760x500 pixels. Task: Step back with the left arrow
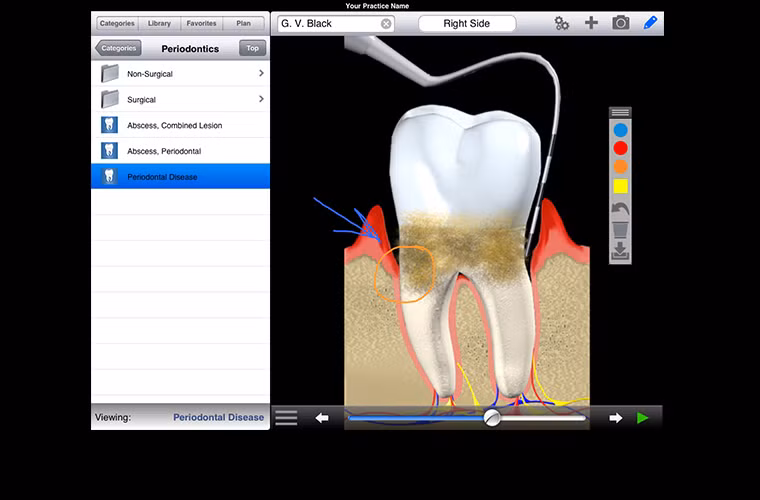(x=322, y=418)
